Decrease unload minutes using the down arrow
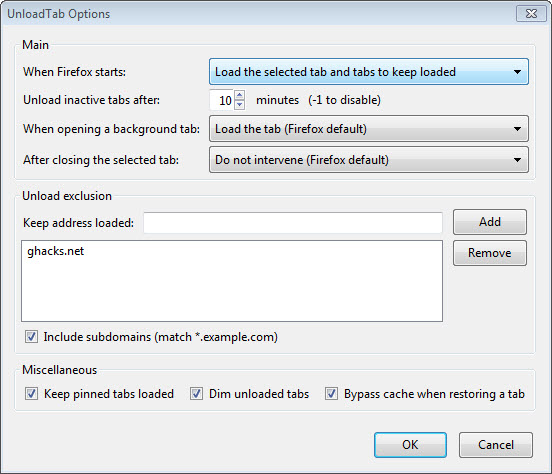552x474 pixels. tap(240, 105)
